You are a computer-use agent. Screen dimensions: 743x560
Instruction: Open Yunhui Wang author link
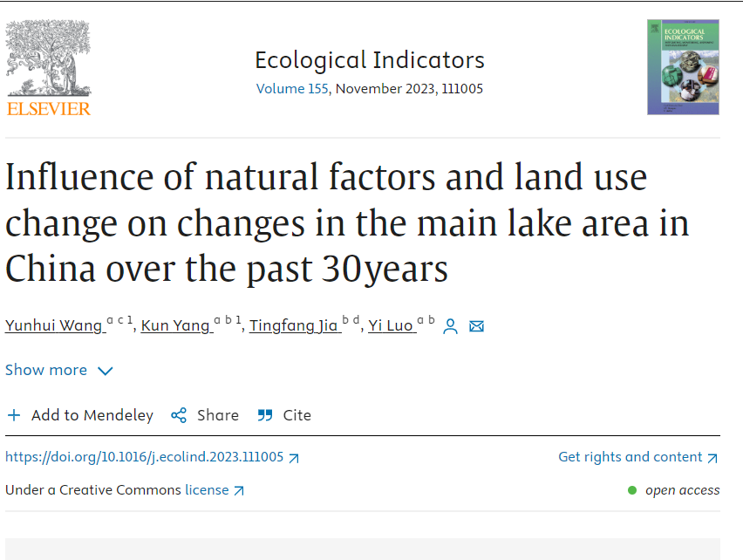(x=56, y=325)
